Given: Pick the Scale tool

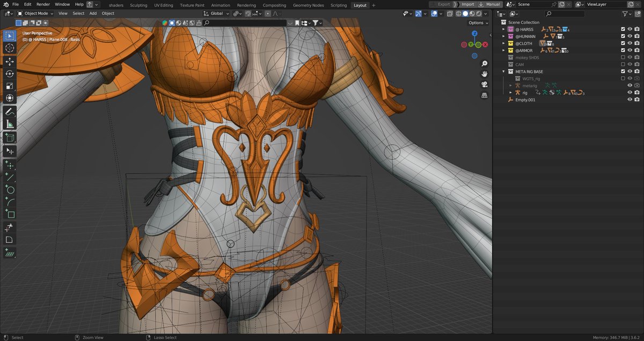Looking at the screenshot, I should coord(10,86).
